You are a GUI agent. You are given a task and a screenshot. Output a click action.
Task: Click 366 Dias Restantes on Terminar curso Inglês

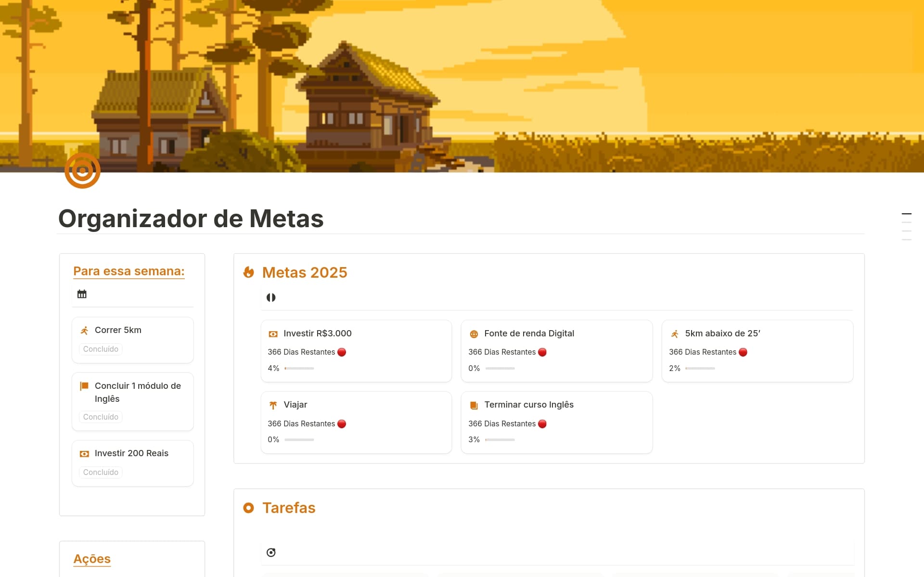click(x=502, y=423)
